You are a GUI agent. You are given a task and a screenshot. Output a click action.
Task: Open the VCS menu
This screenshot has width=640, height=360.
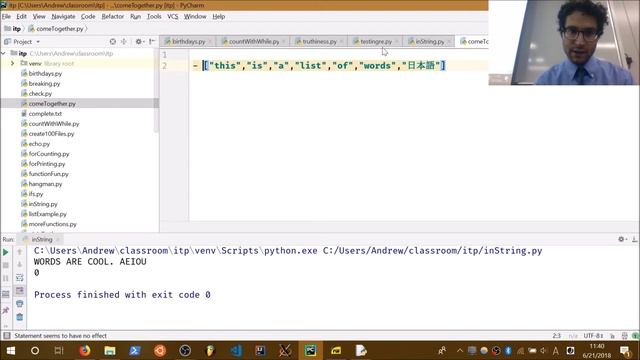[173, 16]
